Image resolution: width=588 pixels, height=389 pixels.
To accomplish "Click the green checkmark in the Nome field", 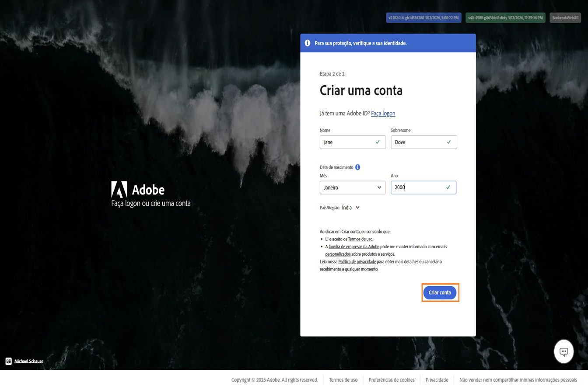I will point(377,142).
